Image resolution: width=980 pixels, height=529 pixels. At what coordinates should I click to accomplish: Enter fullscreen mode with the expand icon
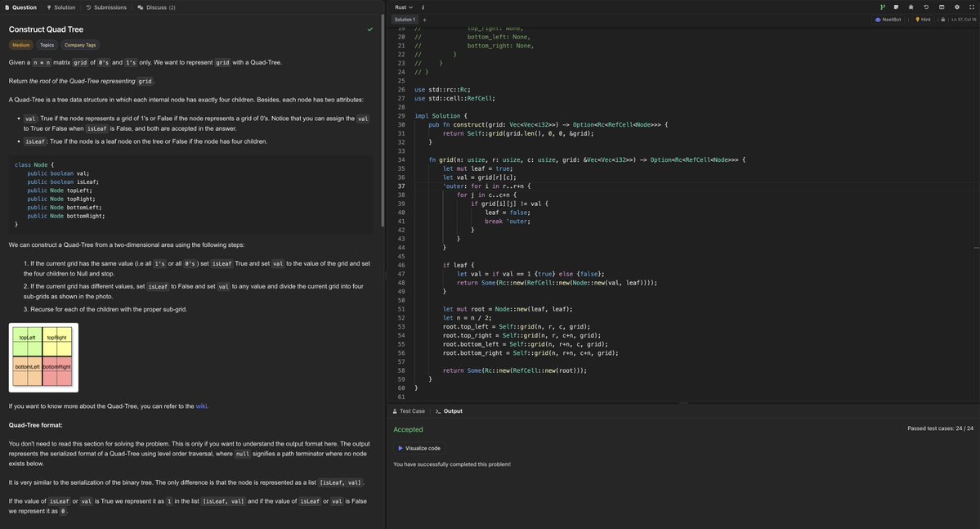[x=972, y=7]
